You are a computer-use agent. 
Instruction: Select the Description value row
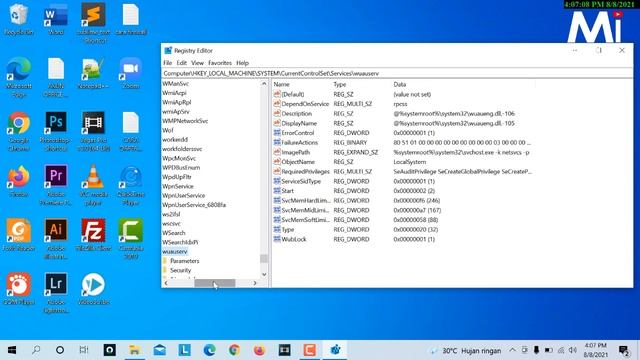(x=403, y=113)
